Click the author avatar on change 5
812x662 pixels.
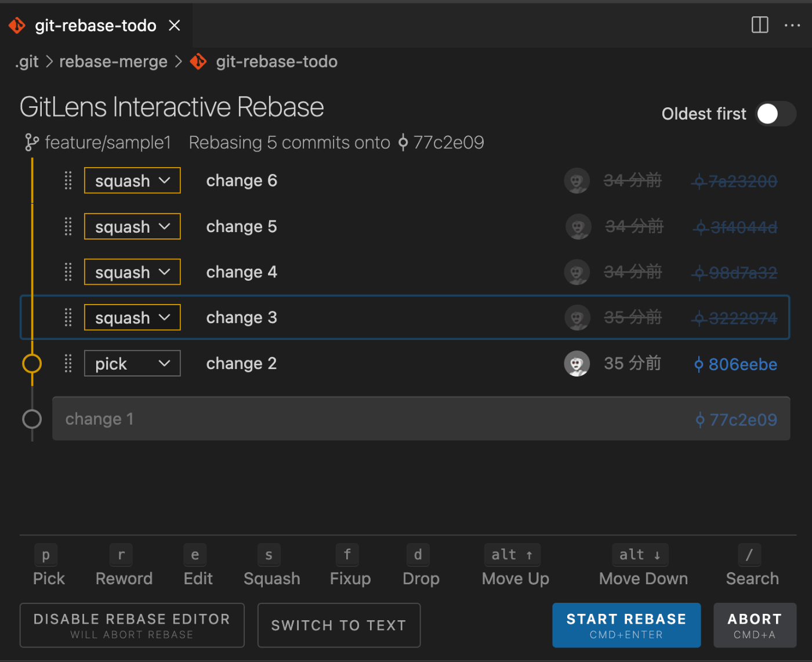coord(578,227)
